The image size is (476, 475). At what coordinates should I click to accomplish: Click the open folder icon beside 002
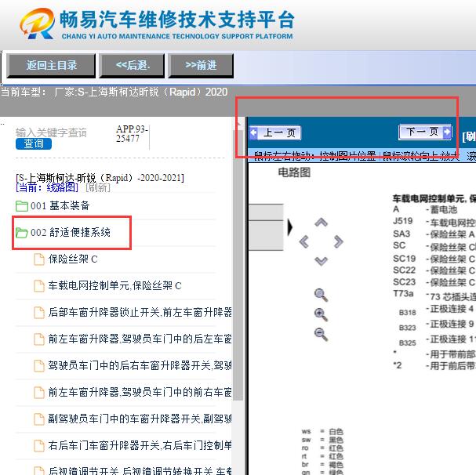point(22,233)
